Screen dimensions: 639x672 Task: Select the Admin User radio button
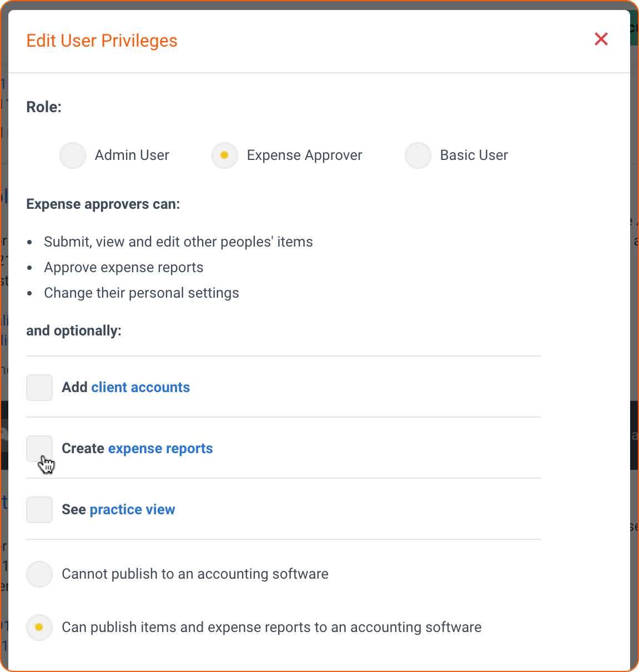point(73,156)
